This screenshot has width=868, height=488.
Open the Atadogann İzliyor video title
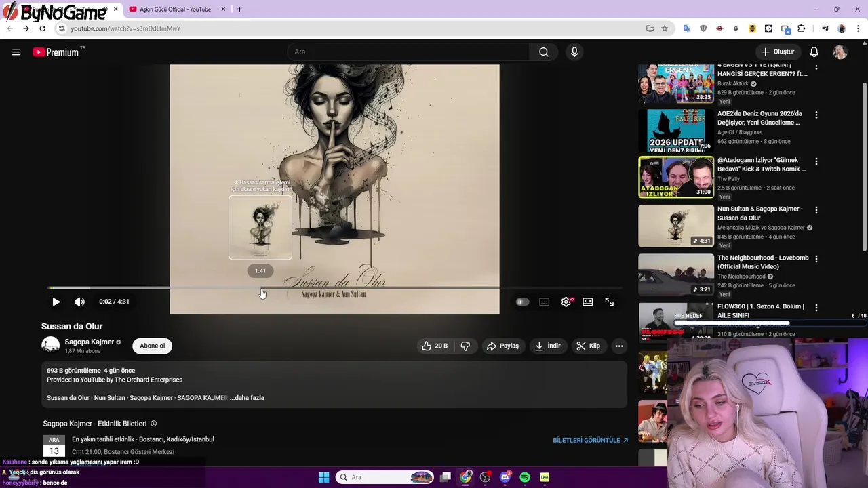coord(762,165)
